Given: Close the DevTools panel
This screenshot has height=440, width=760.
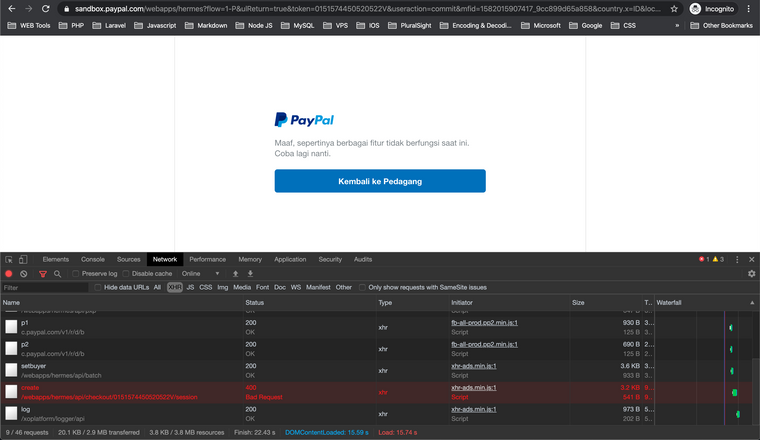Looking at the screenshot, I should (x=751, y=259).
